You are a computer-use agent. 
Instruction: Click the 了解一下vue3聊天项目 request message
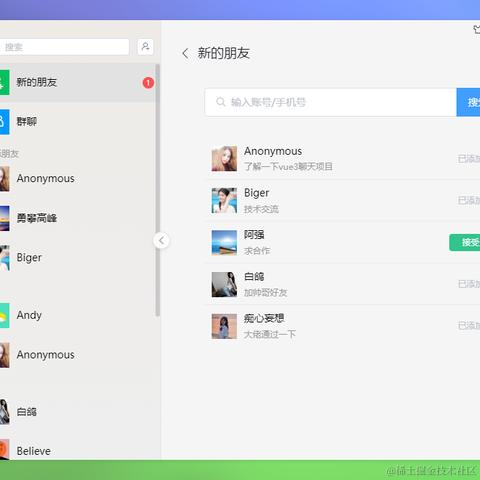pos(288,166)
